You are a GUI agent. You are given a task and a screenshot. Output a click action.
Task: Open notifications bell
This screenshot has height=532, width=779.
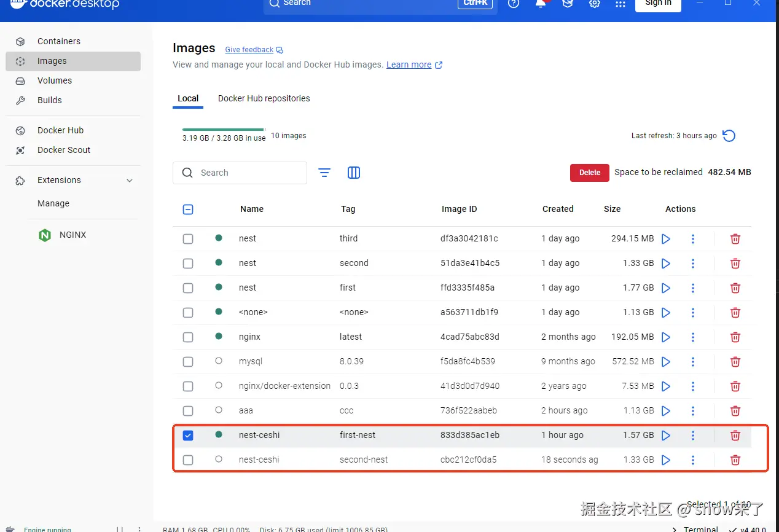tap(541, 4)
